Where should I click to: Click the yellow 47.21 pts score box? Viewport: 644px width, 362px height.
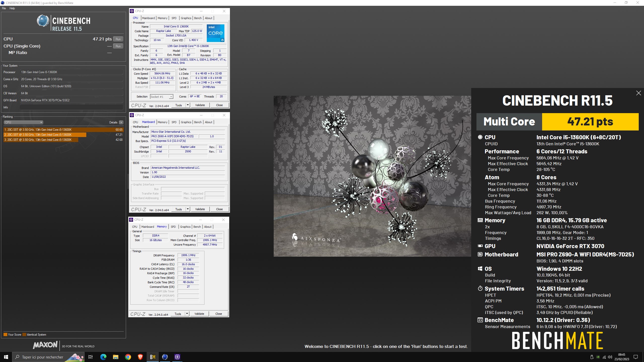pyautogui.click(x=590, y=122)
